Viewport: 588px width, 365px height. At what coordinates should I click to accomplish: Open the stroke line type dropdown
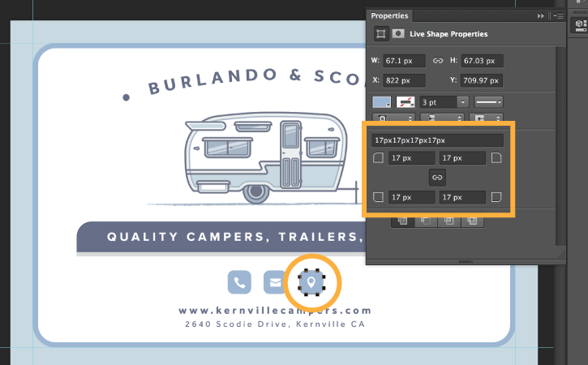[488, 102]
